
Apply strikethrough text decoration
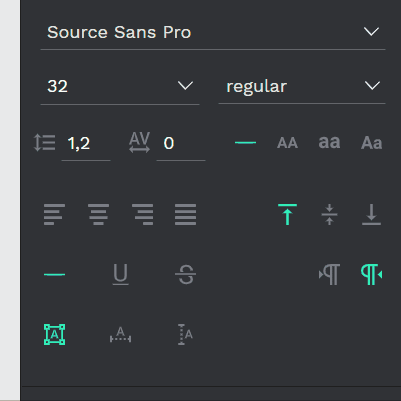pos(185,274)
